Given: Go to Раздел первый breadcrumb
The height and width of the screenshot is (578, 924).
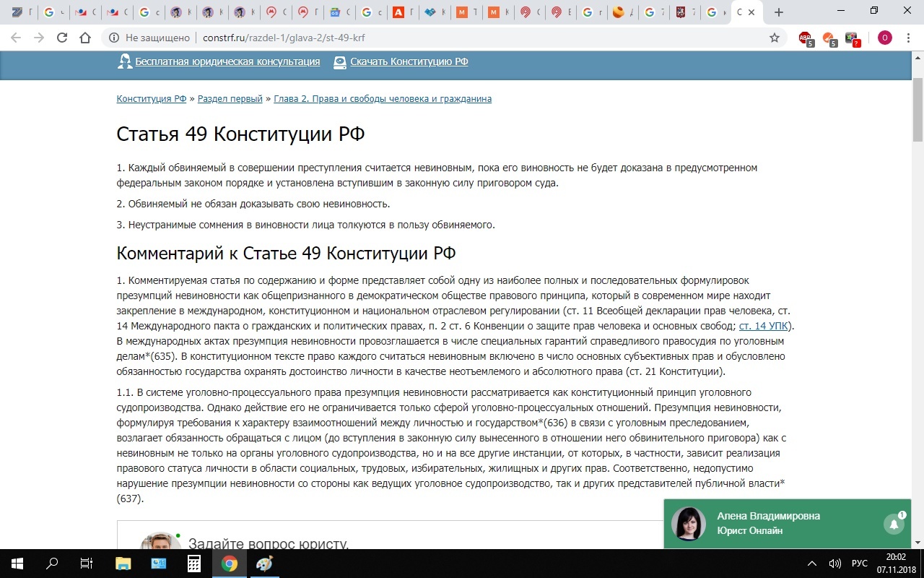Looking at the screenshot, I should 230,99.
